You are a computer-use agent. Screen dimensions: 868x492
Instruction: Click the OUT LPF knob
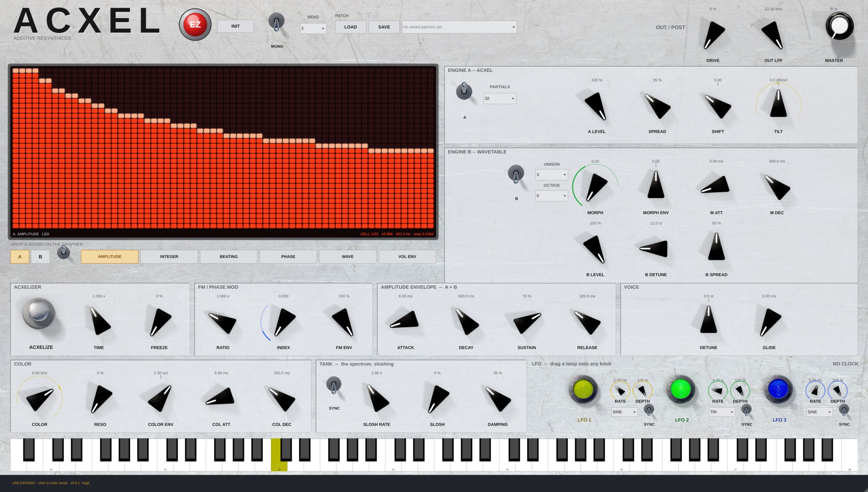[x=773, y=34]
